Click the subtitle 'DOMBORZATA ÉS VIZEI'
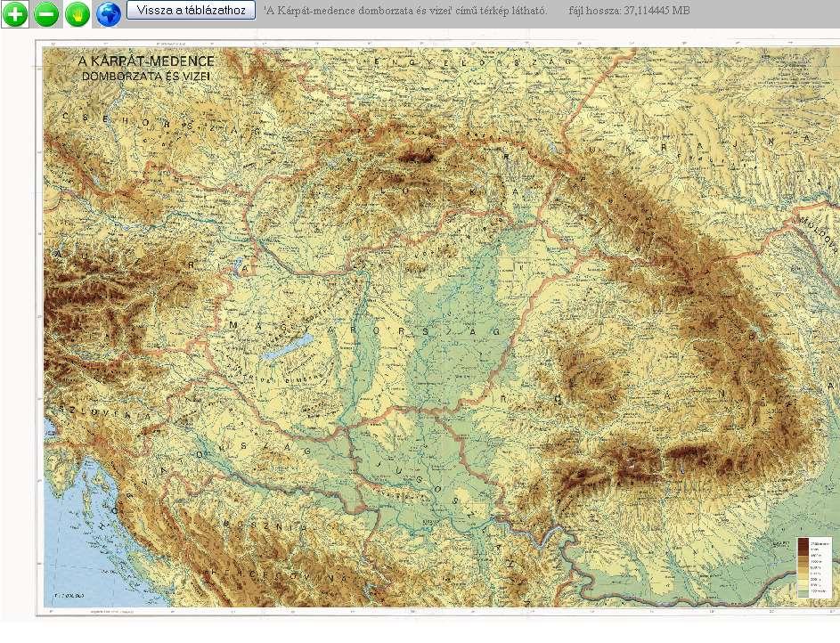The height and width of the screenshot is (643, 840). tap(146, 76)
